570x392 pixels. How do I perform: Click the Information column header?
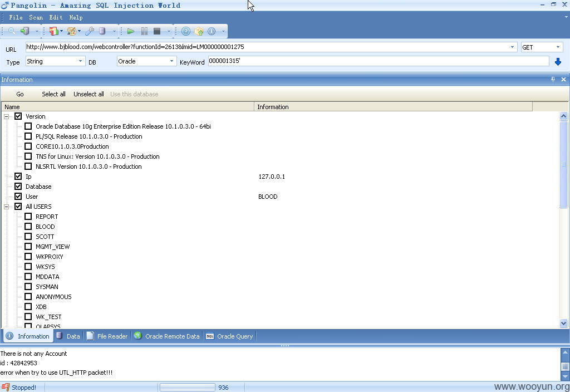click(x=394, y=106)
